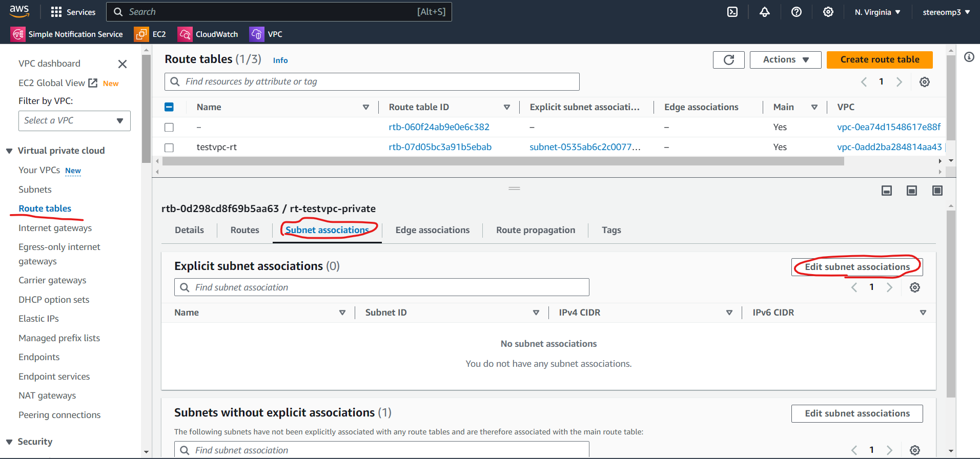Focus the Find resources by attribute field
Screen dimensions: 980x459
372,82
